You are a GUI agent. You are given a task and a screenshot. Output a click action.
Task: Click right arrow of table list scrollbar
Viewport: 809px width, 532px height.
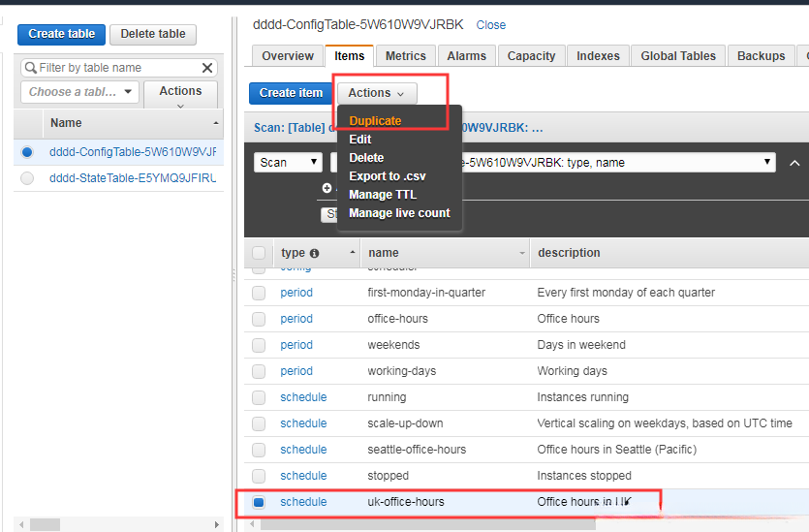tap(217, 525)
